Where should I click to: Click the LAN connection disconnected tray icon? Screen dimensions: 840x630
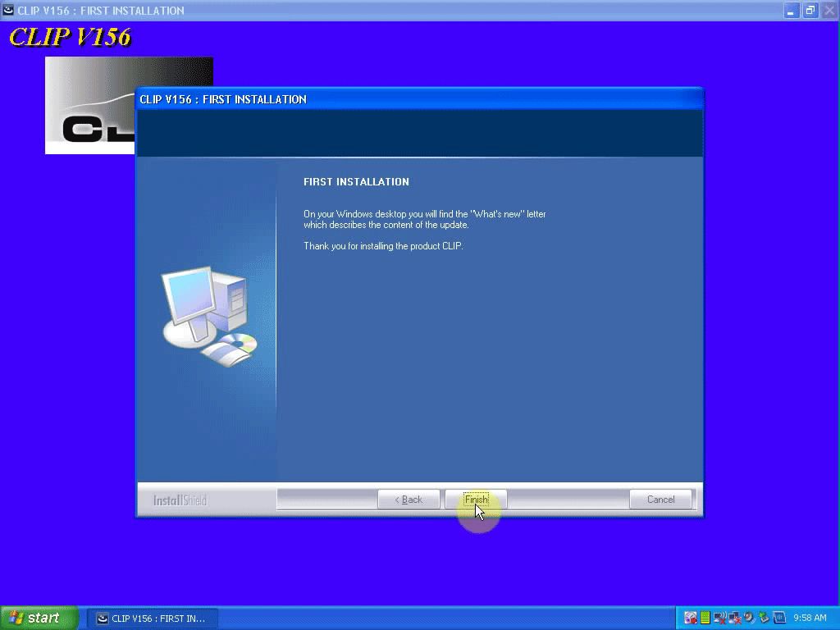click(x=734, y=619)
